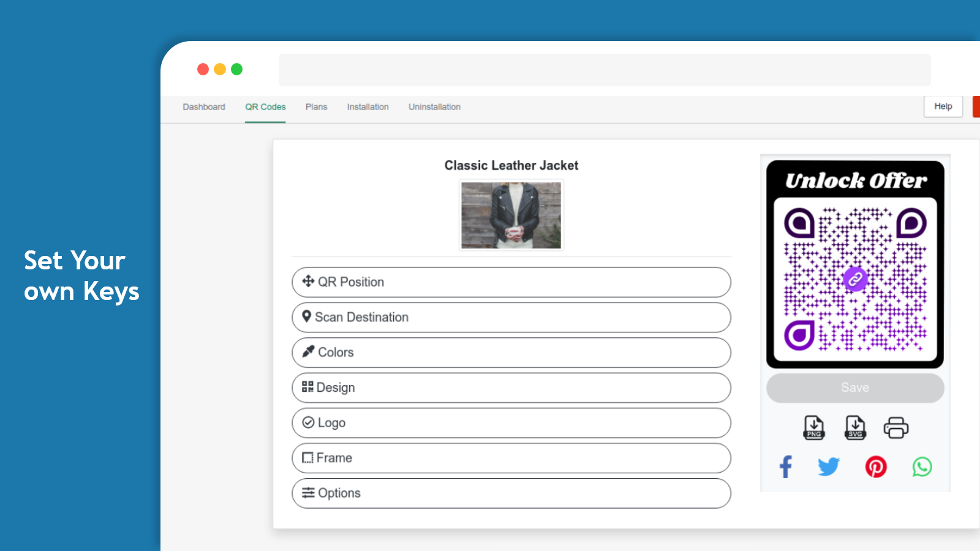The image size is (980, 551).
Task: Expand the Scan Destination section
Action: [x=511, y=317]
